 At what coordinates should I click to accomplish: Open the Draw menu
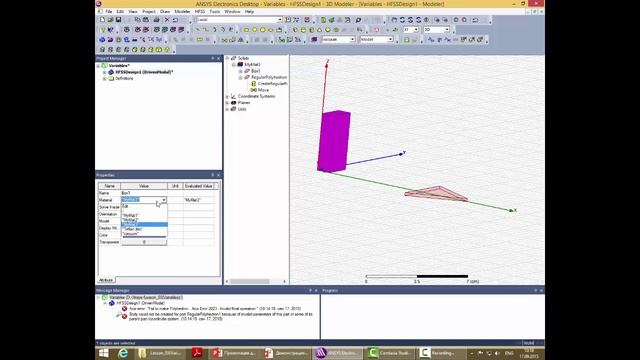pyautogui.click(x=165, y=11)
